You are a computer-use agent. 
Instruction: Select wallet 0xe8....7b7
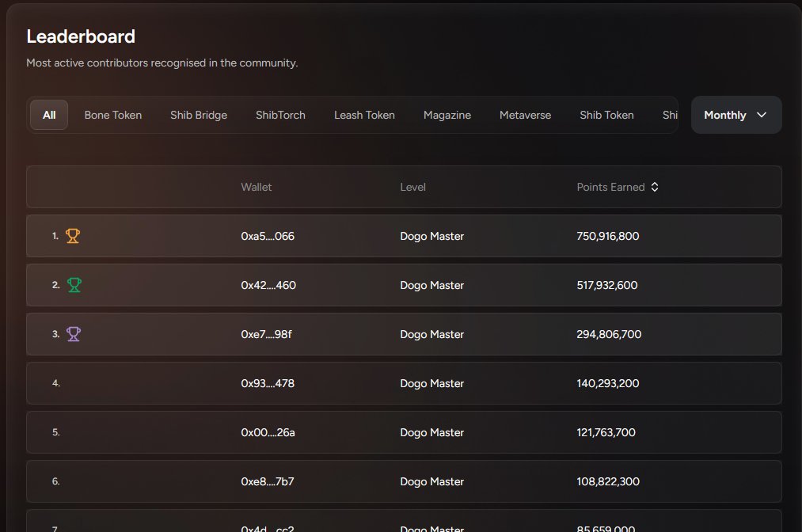point(268,482)
